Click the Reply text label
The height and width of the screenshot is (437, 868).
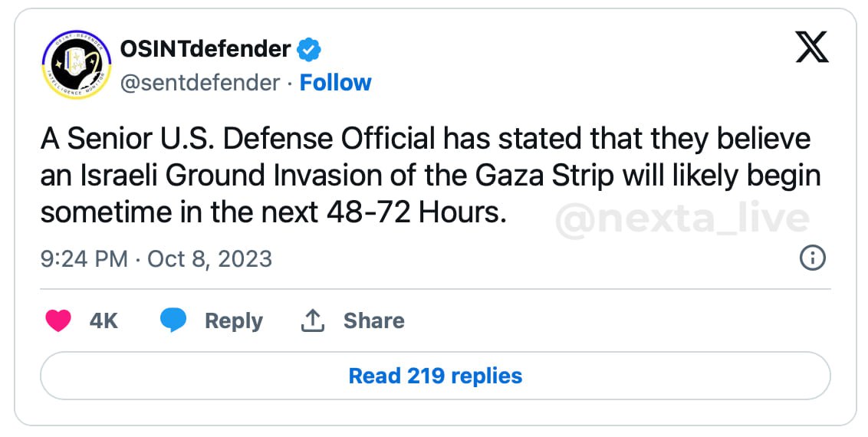(x=233, y=320)
